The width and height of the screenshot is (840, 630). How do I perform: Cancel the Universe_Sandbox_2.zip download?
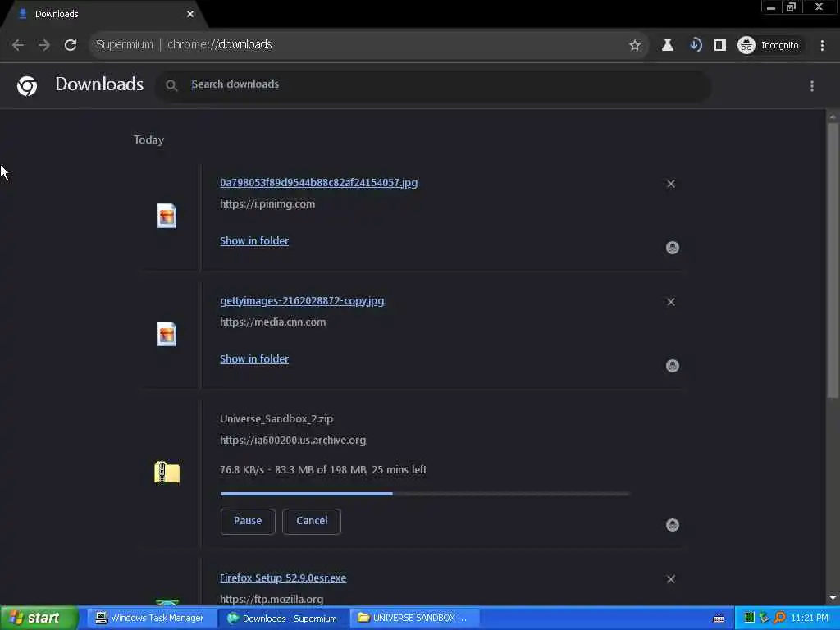pos(312,521)
